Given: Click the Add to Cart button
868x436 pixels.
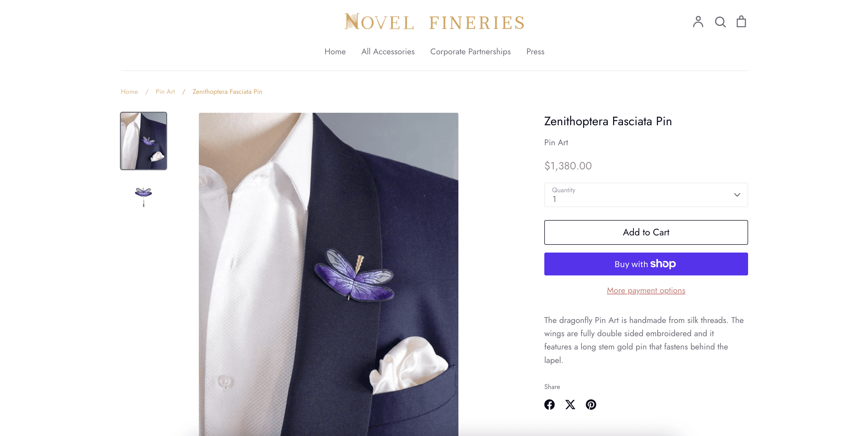Looking at the screenshot, I should point(646,232).
